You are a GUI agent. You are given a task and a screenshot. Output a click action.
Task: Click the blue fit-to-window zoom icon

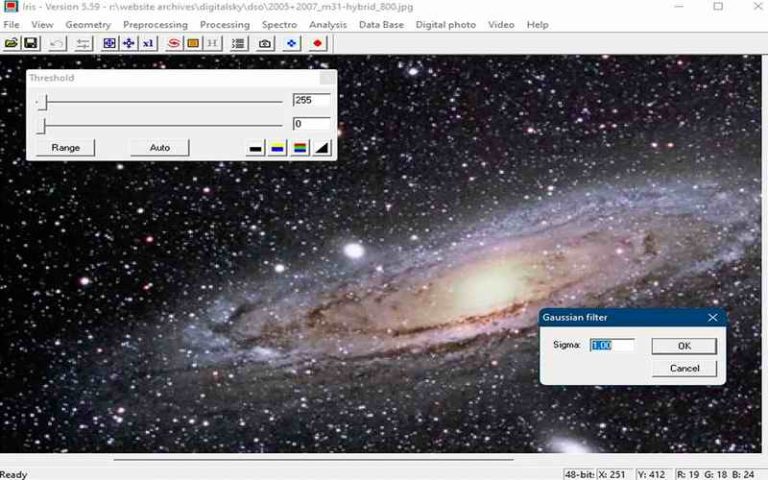pos(109,43)
